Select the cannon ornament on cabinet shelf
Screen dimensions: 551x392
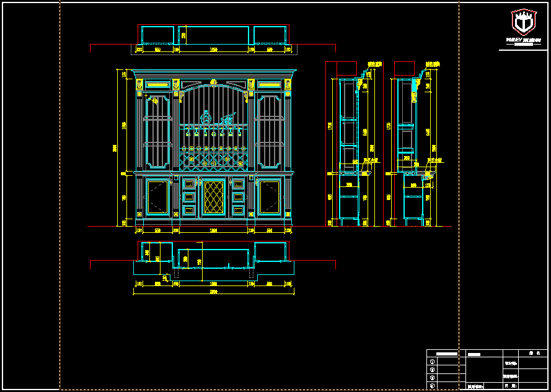click(227, 116)
